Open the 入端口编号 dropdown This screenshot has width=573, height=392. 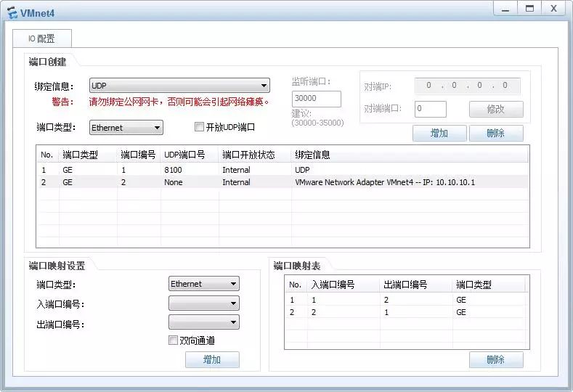pos(204,303)
